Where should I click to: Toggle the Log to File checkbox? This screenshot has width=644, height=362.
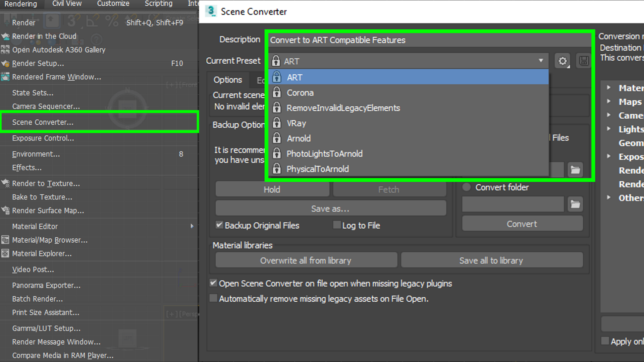pyautogui.click(x=337, y=226)
